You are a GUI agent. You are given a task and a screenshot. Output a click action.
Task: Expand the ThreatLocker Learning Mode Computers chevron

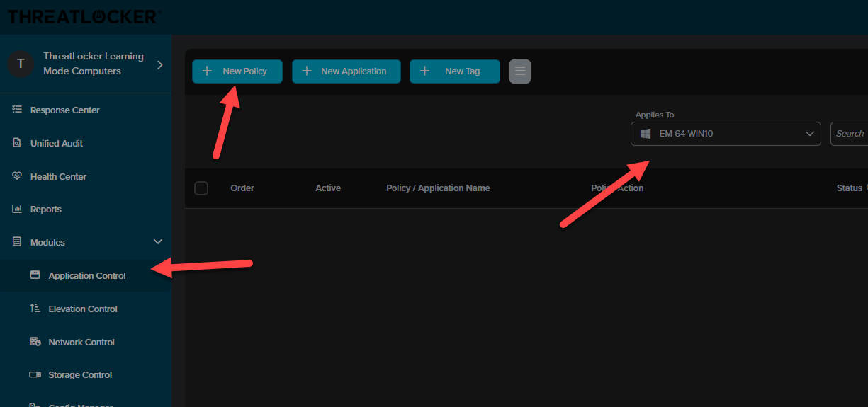point(159,64)
